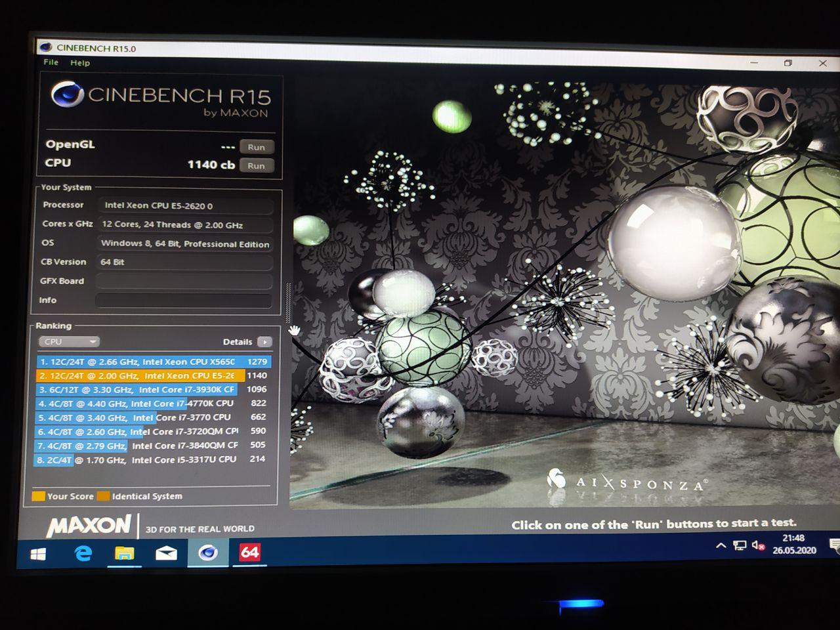Show hidden system tray icons

point(721,545)
